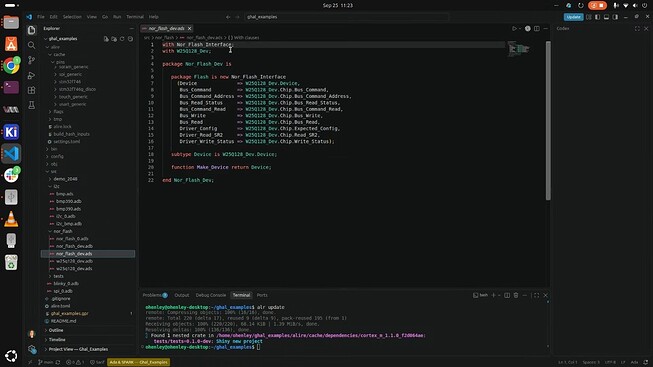Open the Terminal menu

click(135, 17)
